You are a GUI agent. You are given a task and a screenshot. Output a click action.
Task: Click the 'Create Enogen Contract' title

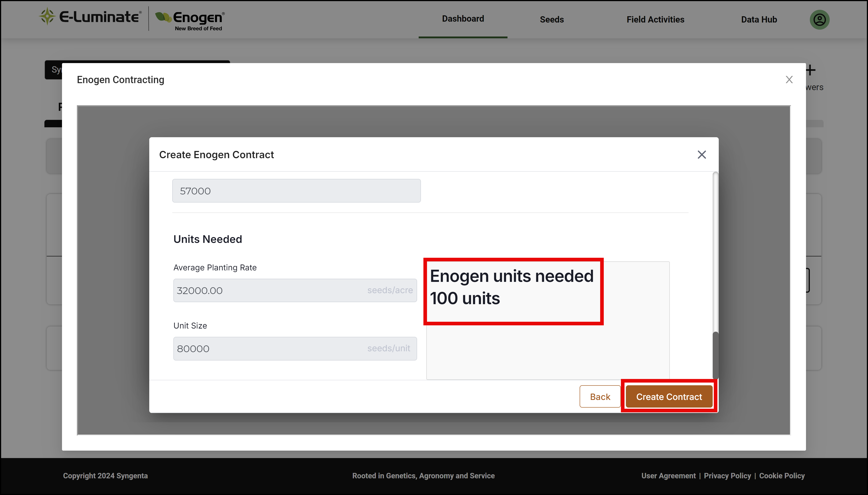click(216, 155)
